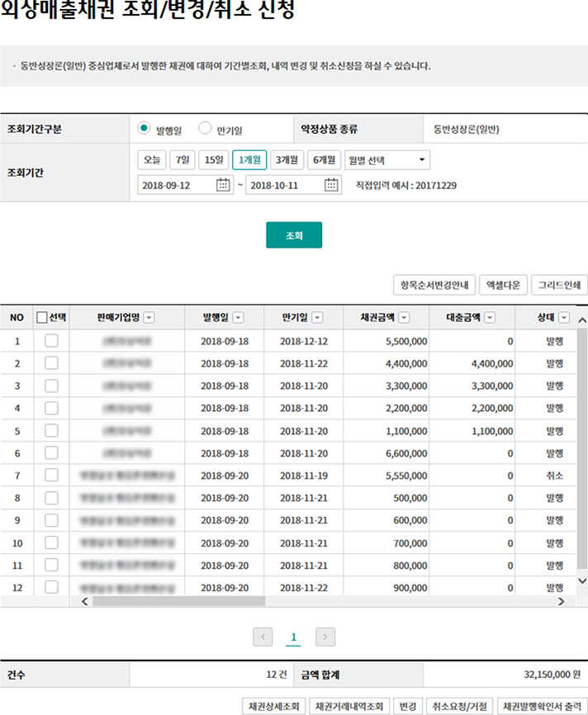The width and height of the screenshot is (588, 715).
Task: Go to the next results page
Action: tap(325, 637)
